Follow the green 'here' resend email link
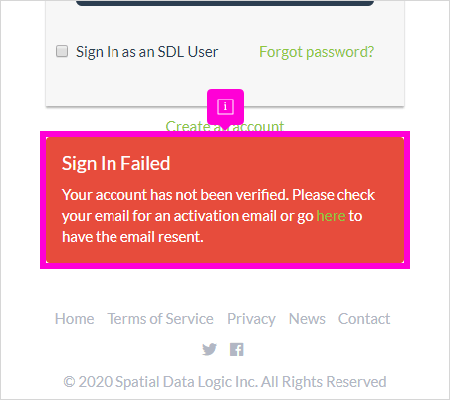The width and height of the screenshot is (450, 400). (331, 216)
